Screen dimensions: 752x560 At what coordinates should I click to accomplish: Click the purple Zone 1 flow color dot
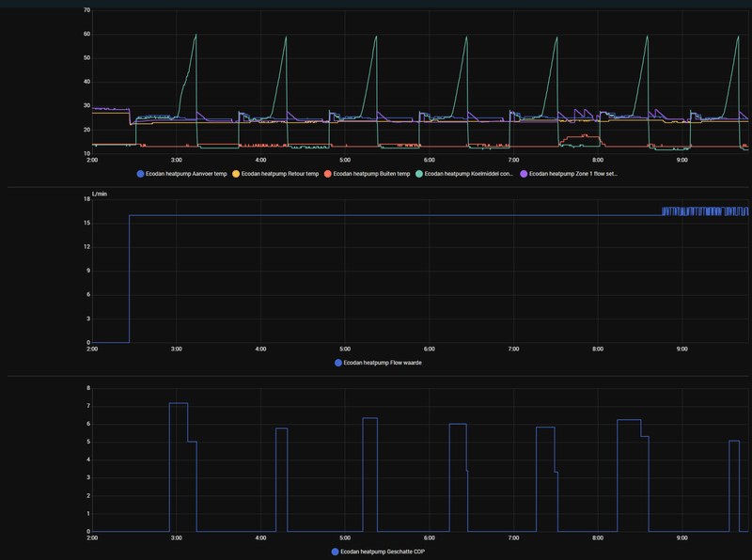click(x=524, y=174)
